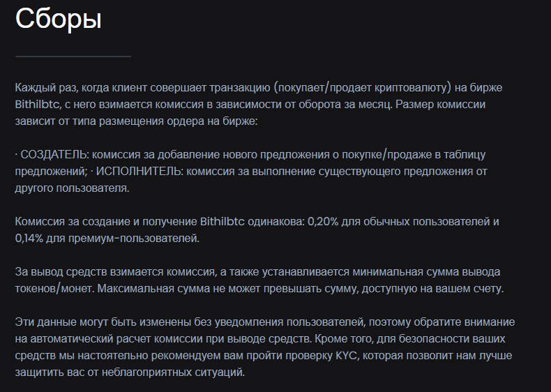
Task: Click the divider line under Сборы
Action: pos(73,56)
